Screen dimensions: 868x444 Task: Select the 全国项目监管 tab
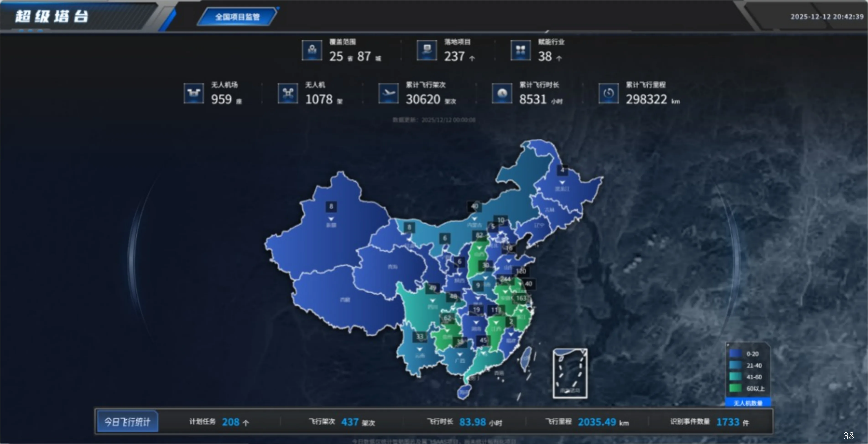(x=237, y=17)
